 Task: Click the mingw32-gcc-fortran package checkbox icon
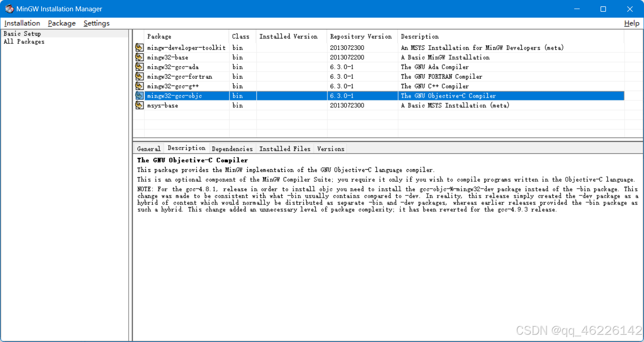139,76
